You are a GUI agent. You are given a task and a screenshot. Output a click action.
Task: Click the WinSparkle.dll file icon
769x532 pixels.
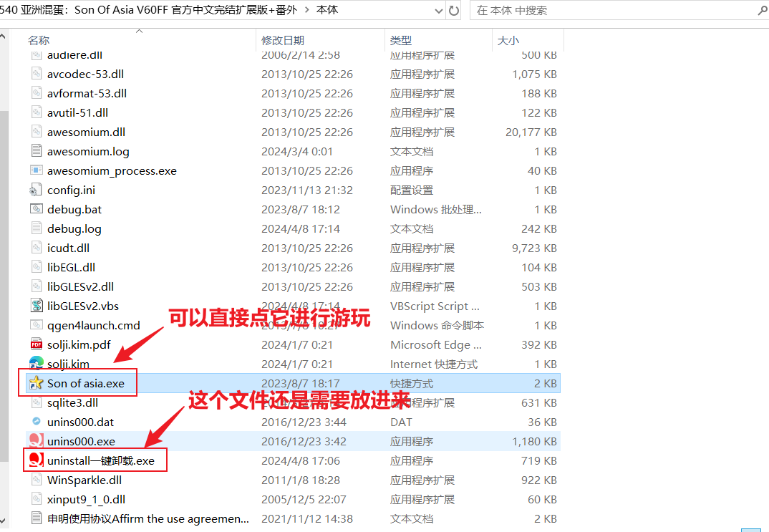pos(37,480)
